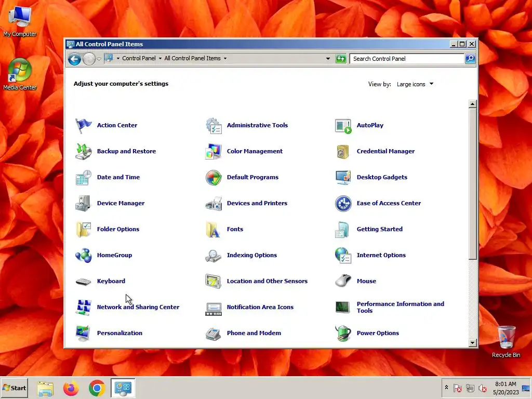The width and height of the screenshot is (532, 399).
Task: Click the Search Control Panel field
Action: click(407, 59)
